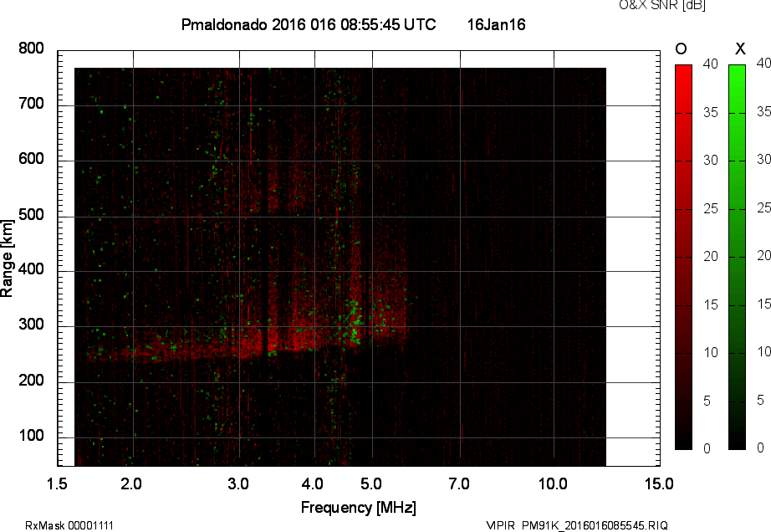Click the O colorbar 20 dB label
This screenshot has width=771, height=532.
tap(711, 256)
